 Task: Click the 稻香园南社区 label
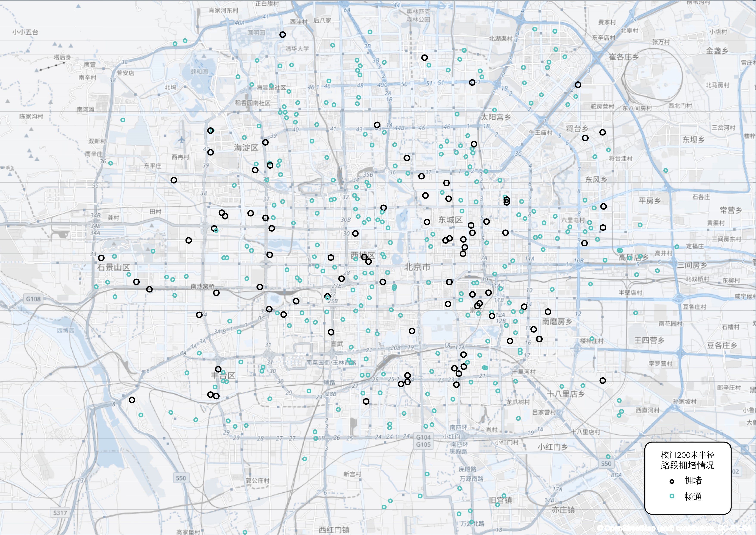(x=253, y=103)
